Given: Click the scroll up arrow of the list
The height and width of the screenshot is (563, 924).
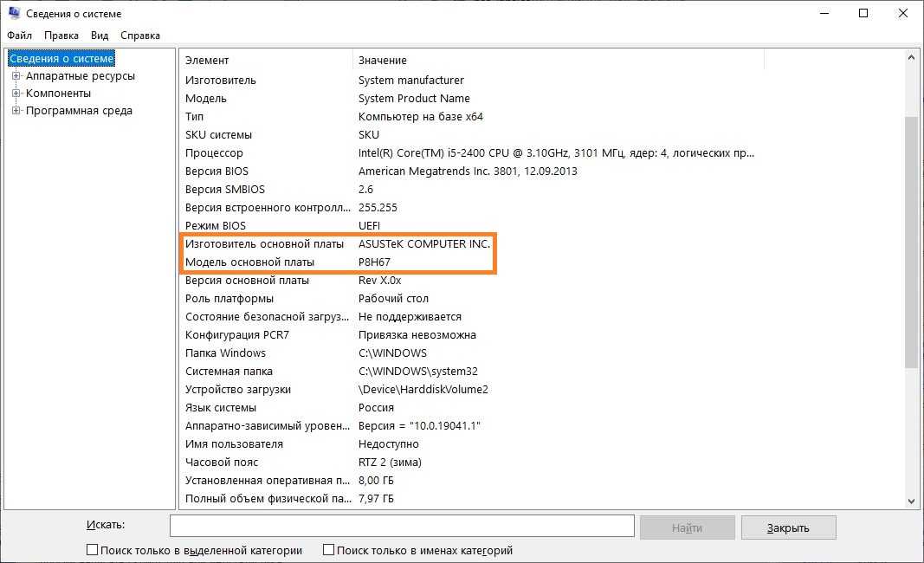Looking at the screenshot, I should pyautogui.click(x=911, y=58).
